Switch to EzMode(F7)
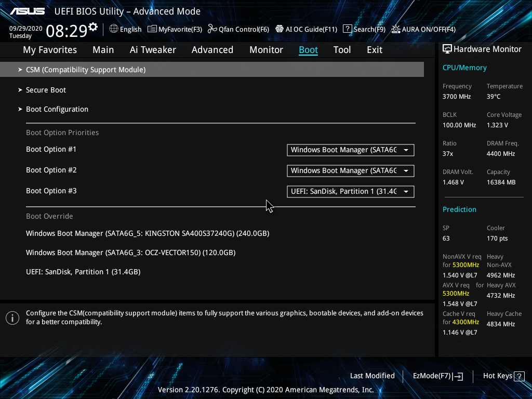 coord(432,376)
